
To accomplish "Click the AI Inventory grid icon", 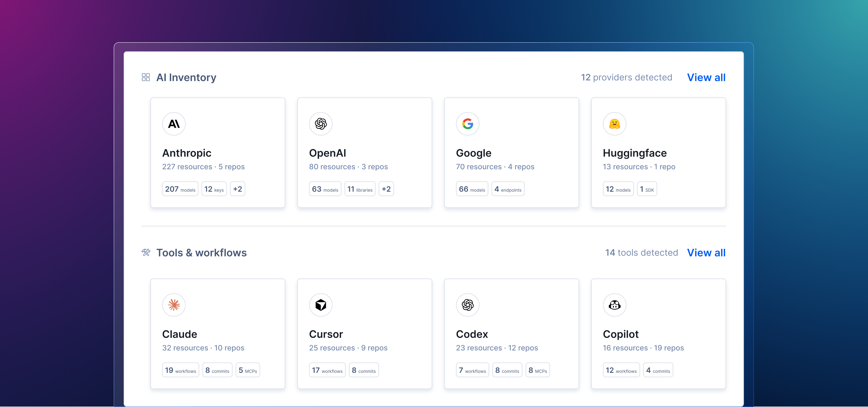I will 146,77.
